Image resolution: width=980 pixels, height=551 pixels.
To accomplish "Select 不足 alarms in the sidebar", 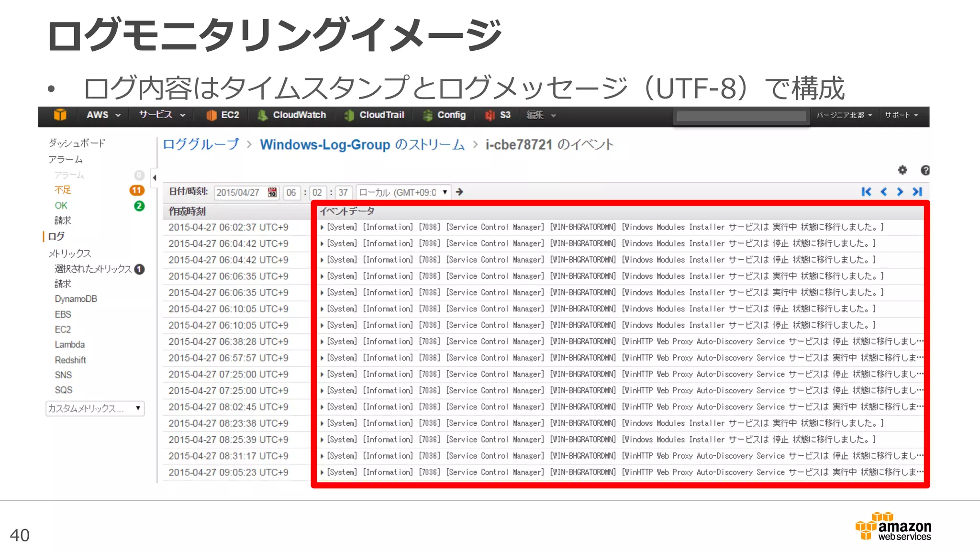I will (63, 190).
